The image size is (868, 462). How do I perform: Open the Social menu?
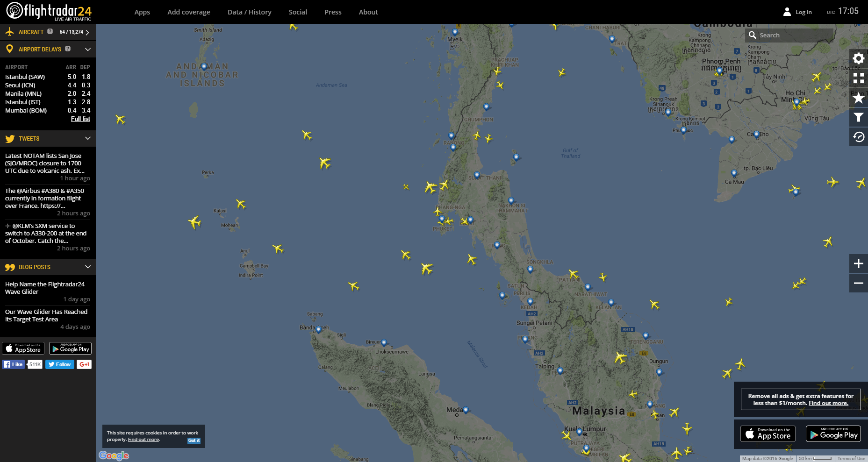coord(298,12)
